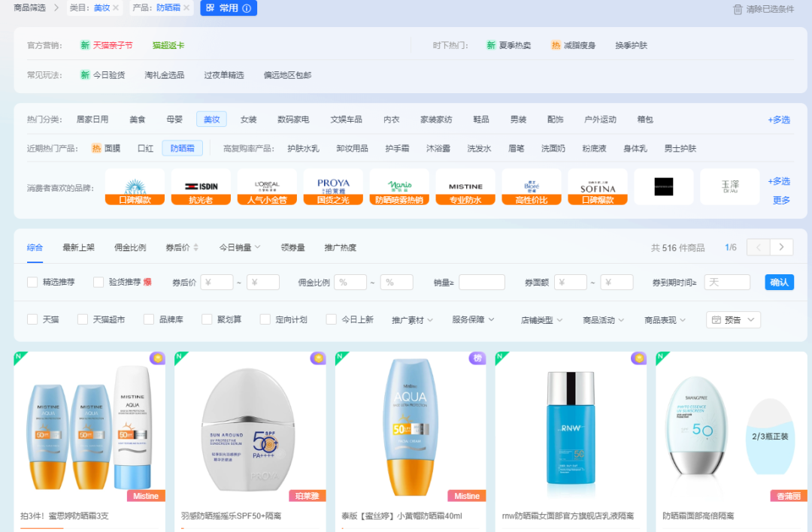
Task: Click the calendar icon in 预售 dropdown
Action: click(717, 320)
